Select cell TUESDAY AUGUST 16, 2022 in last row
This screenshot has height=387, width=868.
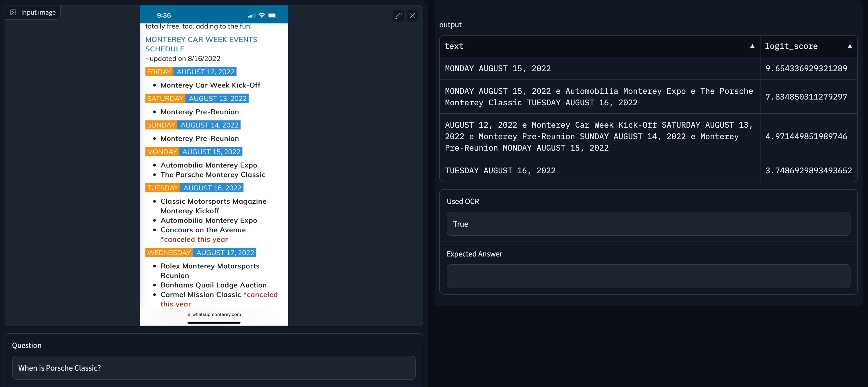pyautogui.click(x=600, y=171)
